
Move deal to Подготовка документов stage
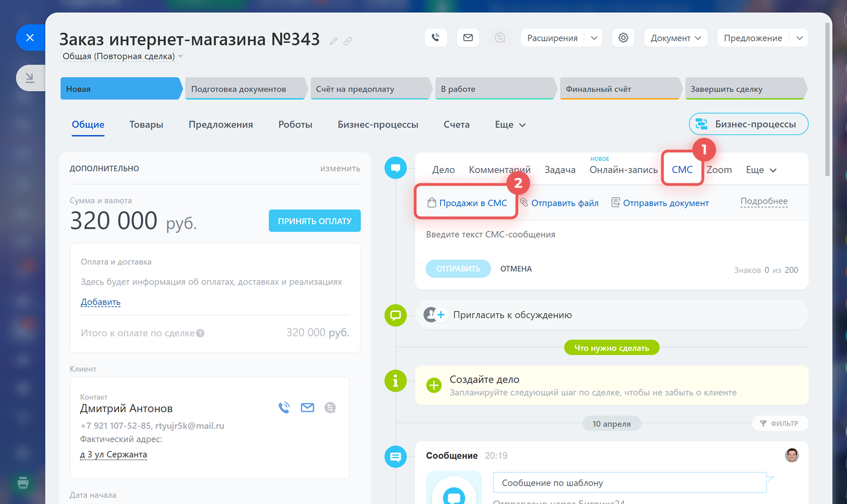pos(246,89)
